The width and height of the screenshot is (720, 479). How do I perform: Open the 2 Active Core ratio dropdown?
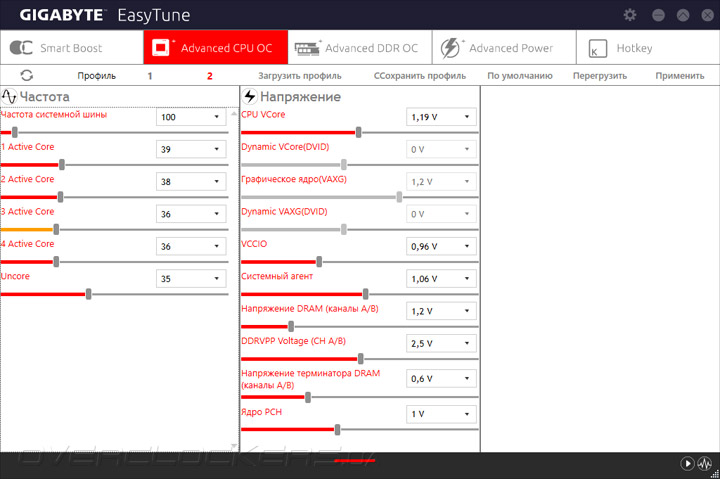tap(191, 181)
